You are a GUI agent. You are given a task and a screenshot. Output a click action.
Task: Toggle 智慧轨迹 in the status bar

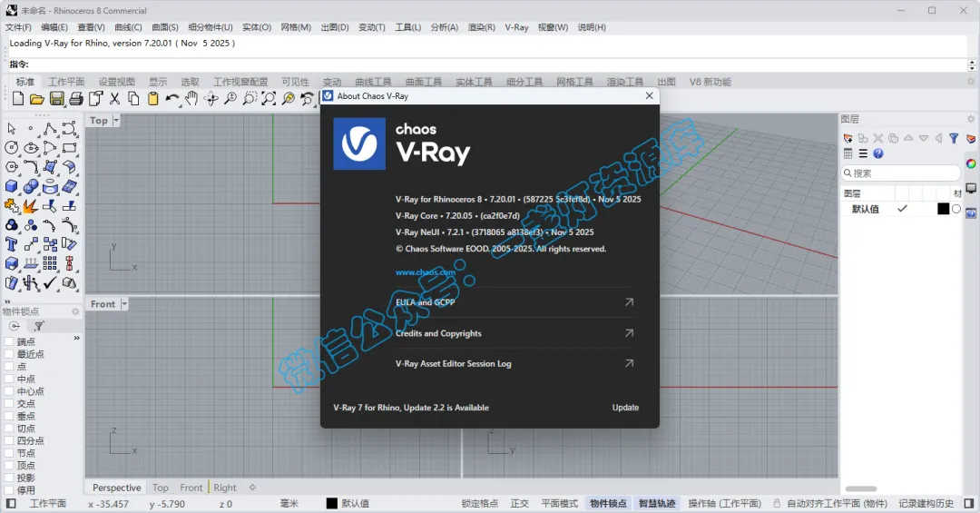point(657,504)
